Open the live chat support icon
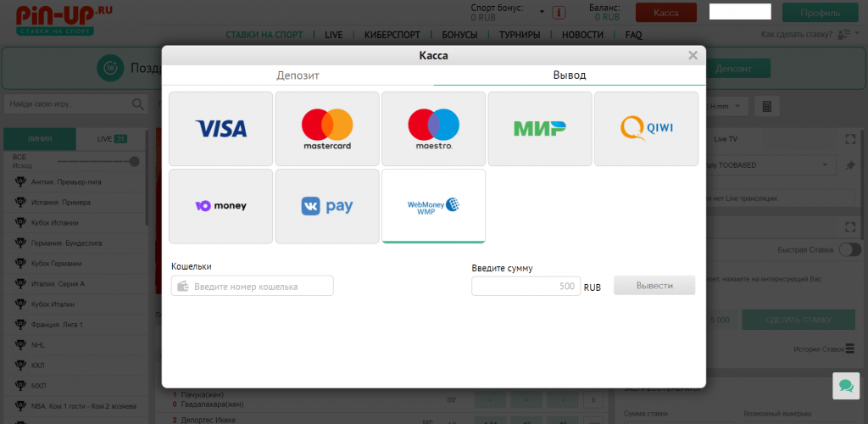Screen dimensions: 868x424 coord(846,386)
